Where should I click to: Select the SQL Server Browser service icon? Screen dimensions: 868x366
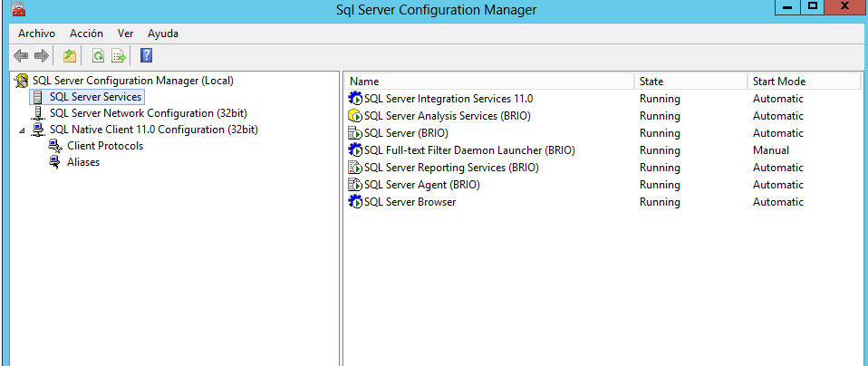pyautogui.click(x=355, y=202)
